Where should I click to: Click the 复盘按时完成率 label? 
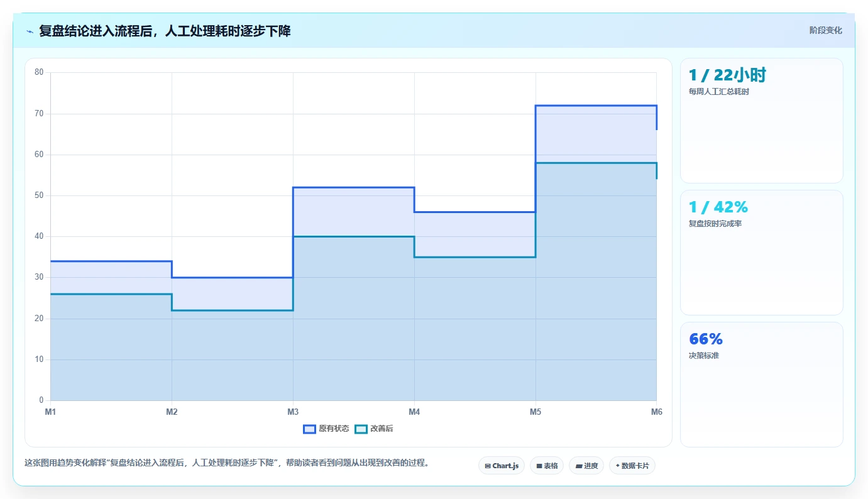click(715, 224)
